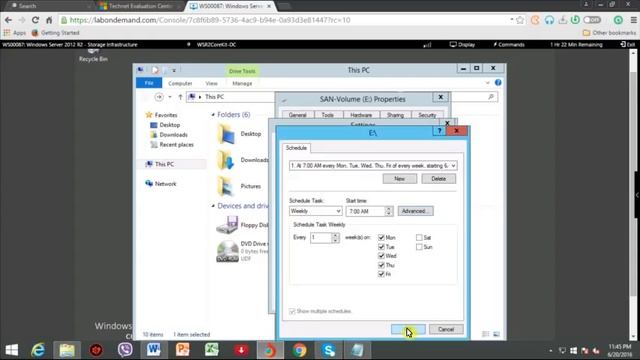Image resolution: width=640 pixels, height=360 pixels.
Task: Bookmark this page with the star
Action: coord(520,20)
